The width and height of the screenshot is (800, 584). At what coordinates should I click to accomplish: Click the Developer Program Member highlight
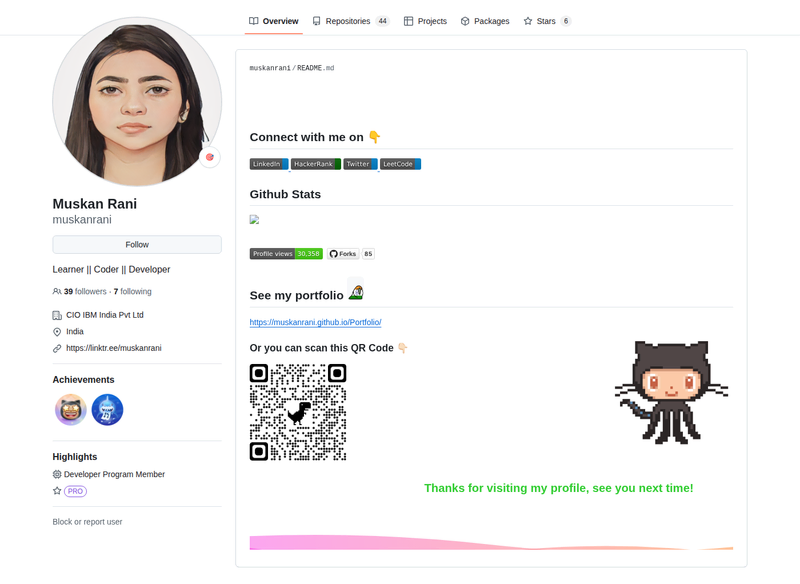(x=114, y=474)
